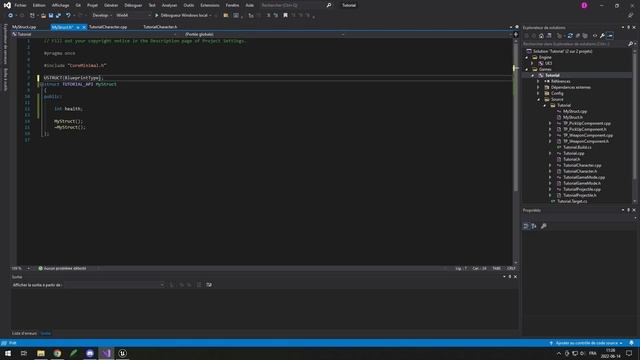This screenshot has height=360, width=640.
Task: Click the highlighted preview button in Solution Explorer toolbar
Action: [610, 36]
